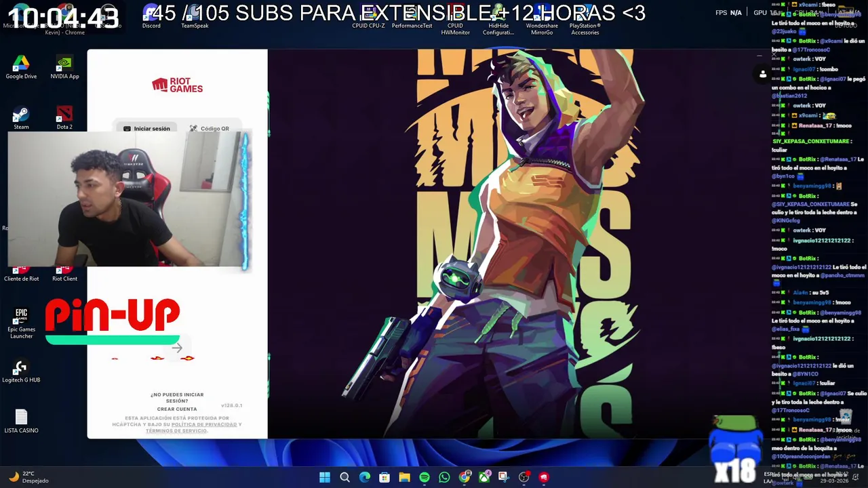Open WhatsApp from the taskbar
Viewport: 868px width, 488px height.
[x=444, y=477]
